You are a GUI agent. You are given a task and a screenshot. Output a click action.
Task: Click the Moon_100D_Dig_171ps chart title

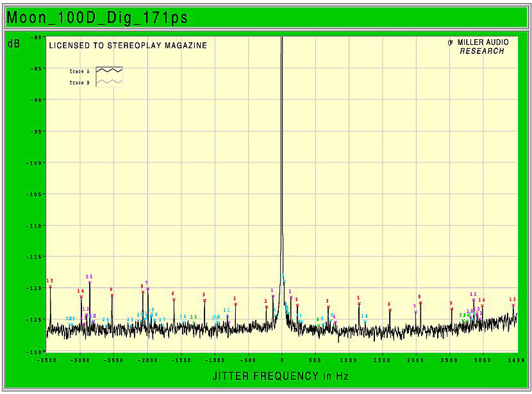97,18
